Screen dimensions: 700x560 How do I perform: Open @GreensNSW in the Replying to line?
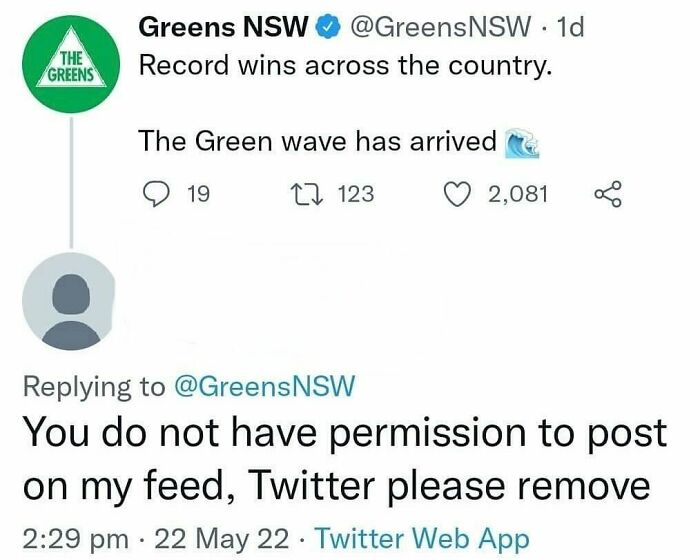click(264, 387)
